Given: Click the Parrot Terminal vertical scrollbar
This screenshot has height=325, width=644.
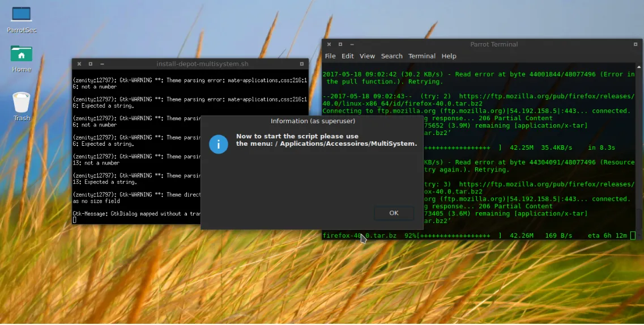Looking at the screenshot, I should click(x=639, y=151).
